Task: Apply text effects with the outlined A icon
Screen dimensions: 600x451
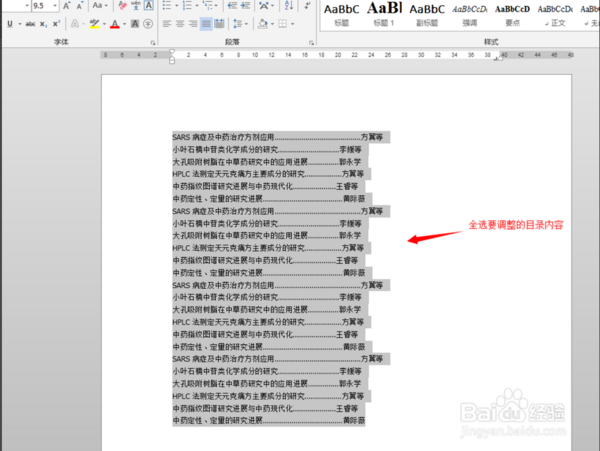Action: point(75,24)
